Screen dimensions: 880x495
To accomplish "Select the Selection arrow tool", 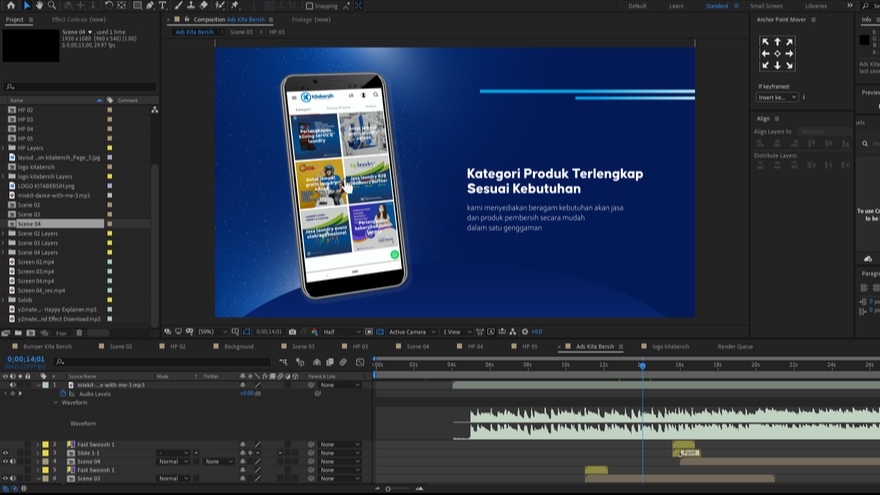I will [26, 6].
